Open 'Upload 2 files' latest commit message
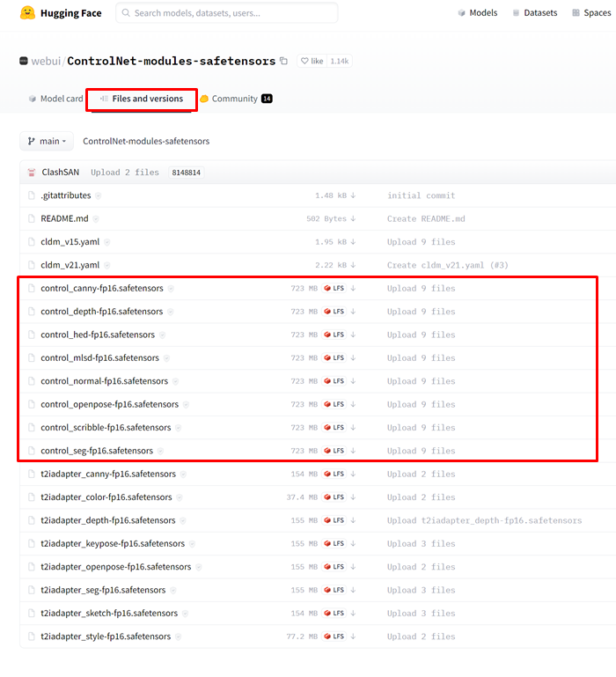This screenshot has width=616, height=677. pos(125,173)
